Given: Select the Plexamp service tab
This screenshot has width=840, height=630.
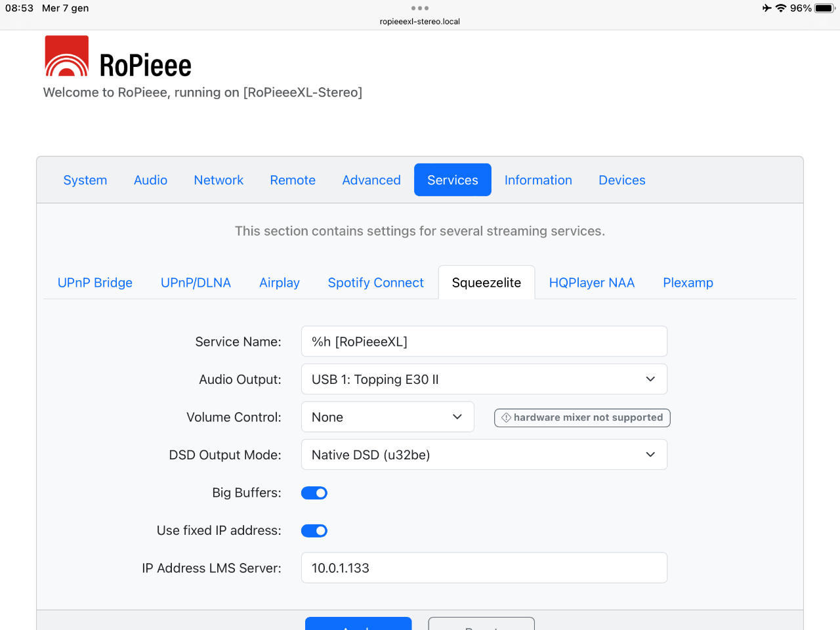Looking at the screenshot, I should point(688,283).
